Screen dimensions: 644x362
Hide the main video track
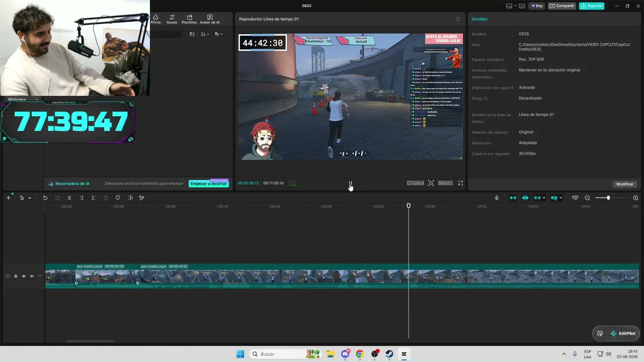24,276
